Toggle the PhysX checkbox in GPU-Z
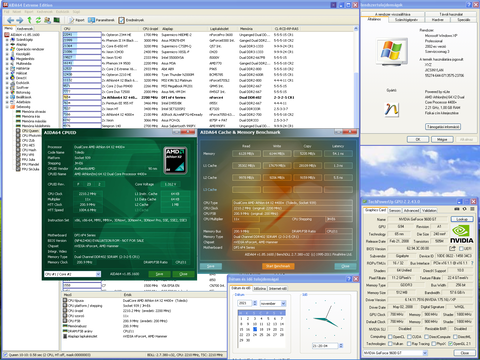 click(x=435, y=344)
